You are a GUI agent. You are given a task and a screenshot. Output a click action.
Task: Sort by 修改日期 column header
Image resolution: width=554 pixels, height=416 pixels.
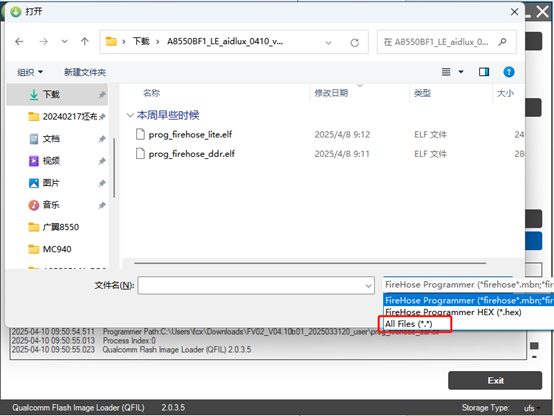[x=331, y=93]
